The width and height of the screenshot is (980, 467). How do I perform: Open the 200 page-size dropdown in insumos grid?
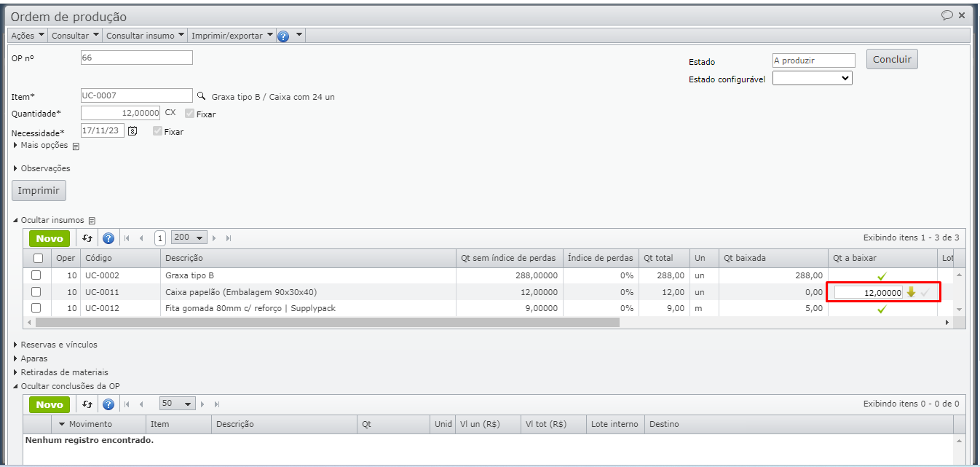pyautogui.click(x=189, y=238)
